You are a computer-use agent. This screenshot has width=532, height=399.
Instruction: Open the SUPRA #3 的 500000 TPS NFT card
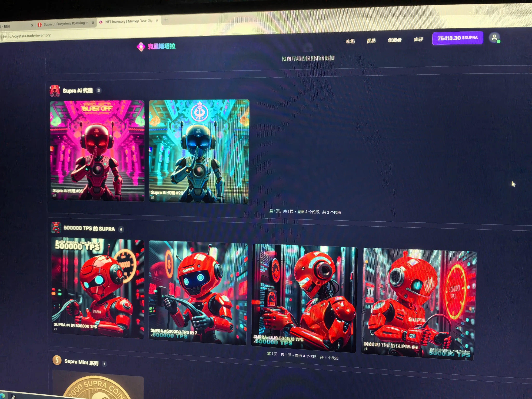(304, 298)
